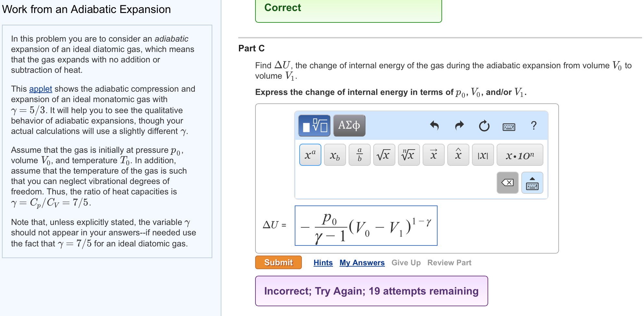Screen dimensions: 644x316
Task: Click into the ΔU answer field
Action: point(366,226)
